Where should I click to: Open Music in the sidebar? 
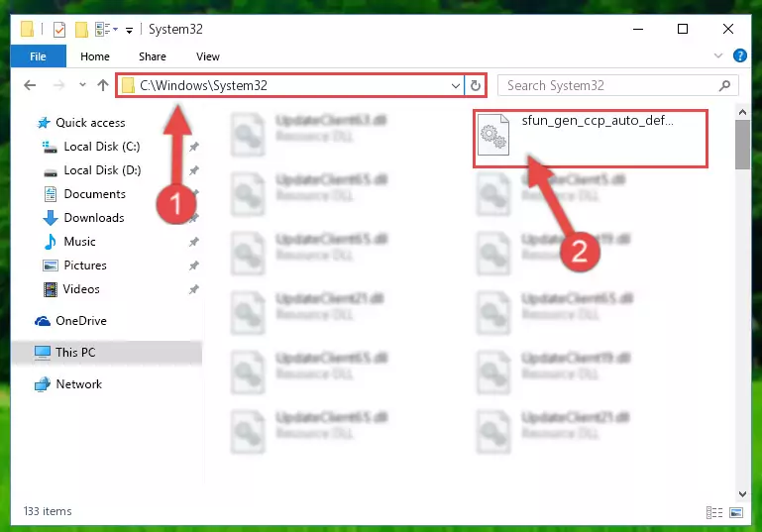[x=79, y=242]
